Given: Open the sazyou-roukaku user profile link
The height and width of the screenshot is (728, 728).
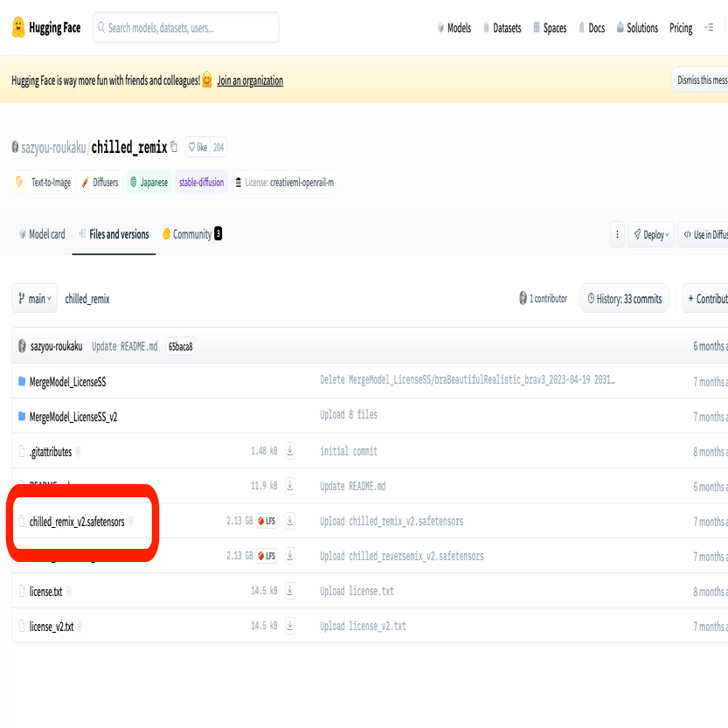Looking at the screenshot, I should pos(53,148).
